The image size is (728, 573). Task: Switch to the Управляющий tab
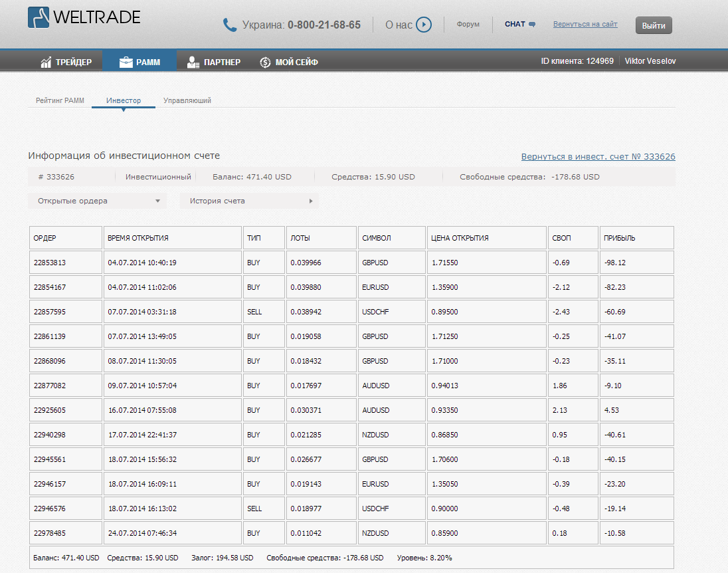pyautogui.click(x=187, y=100)
